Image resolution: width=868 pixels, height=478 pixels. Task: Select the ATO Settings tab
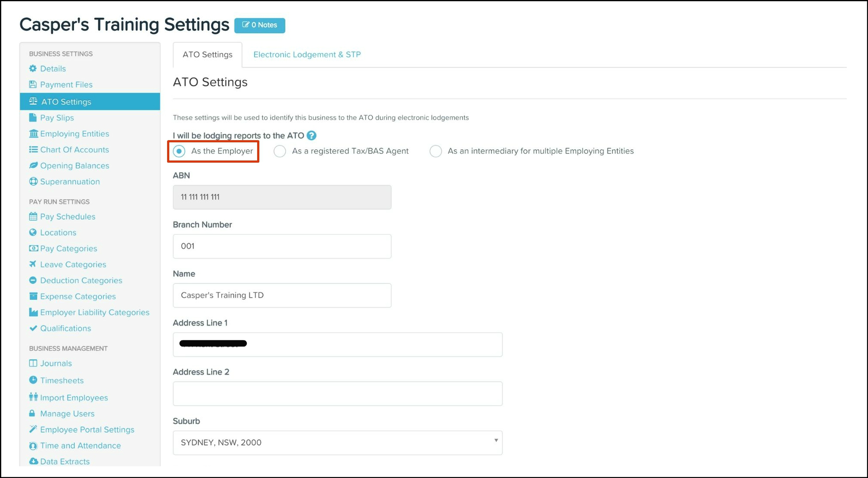(207, 55)
